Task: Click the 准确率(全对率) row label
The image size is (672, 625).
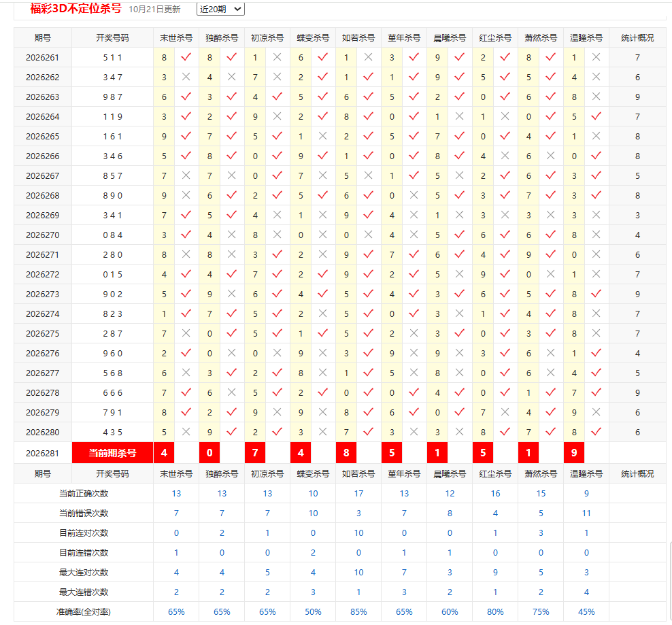Action: [84, 611]
